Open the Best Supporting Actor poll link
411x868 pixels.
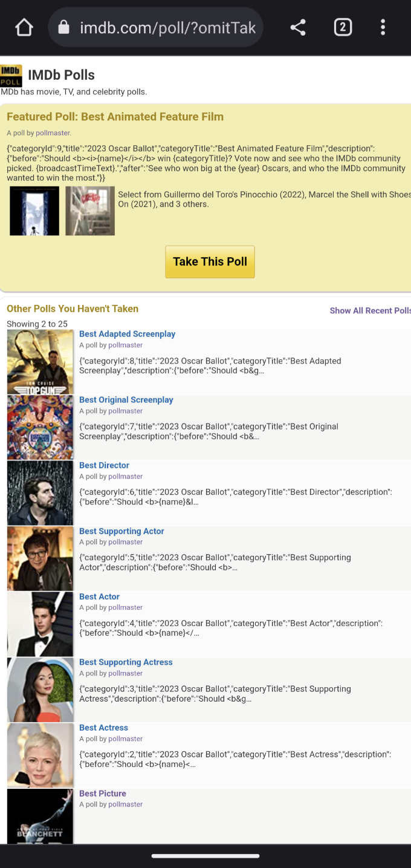121,531
